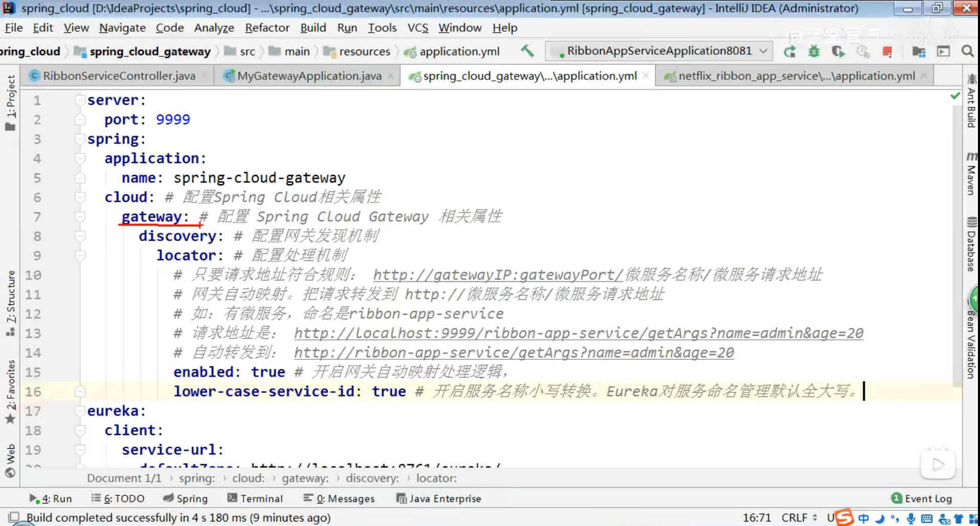Start debugging with the green bug icon

[814, 51]
